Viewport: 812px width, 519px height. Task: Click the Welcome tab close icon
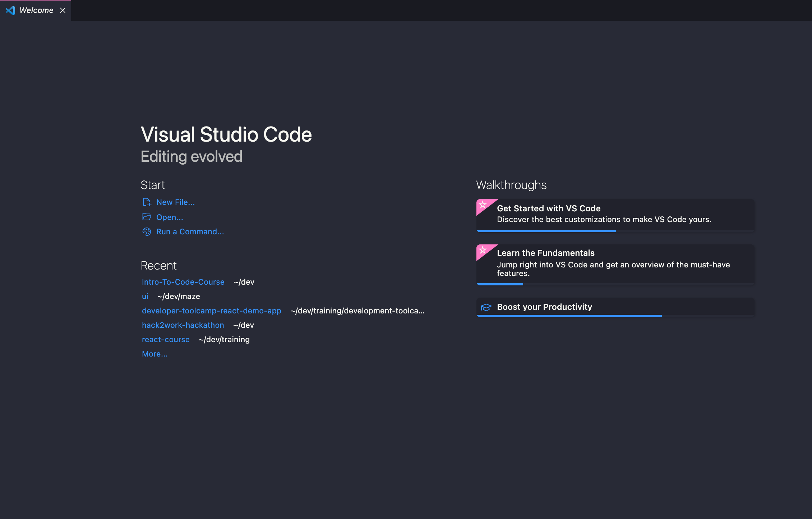[x=63, y=10]
